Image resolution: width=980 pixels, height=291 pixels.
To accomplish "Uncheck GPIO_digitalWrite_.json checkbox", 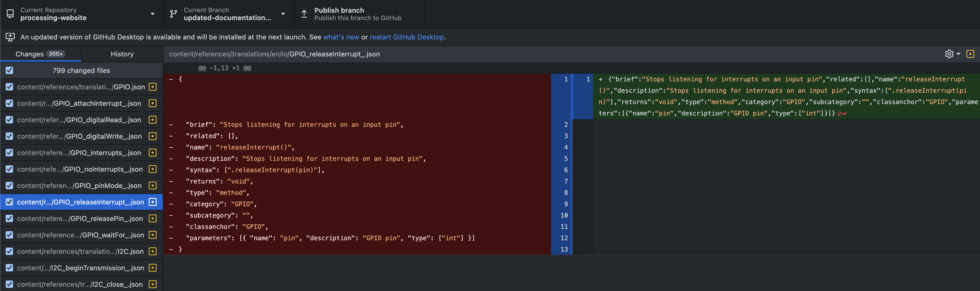I will (10, 136).
